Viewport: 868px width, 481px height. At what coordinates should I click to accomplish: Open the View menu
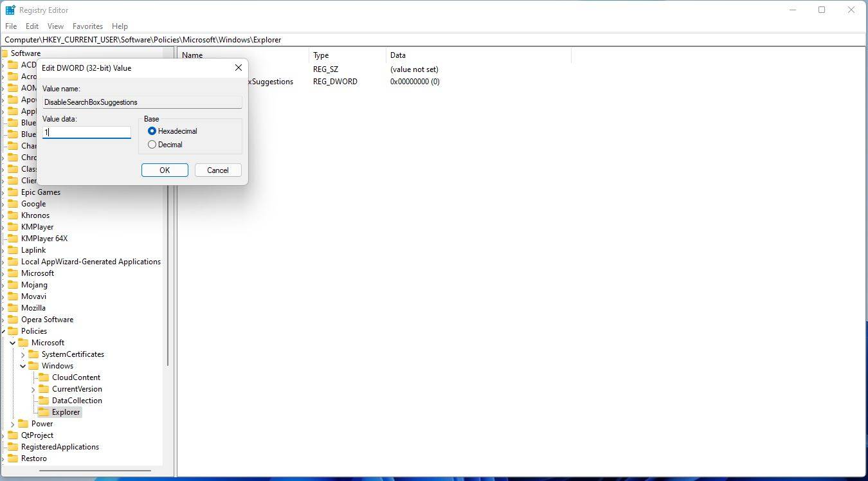pyautogui.click(x=55, y=26)
